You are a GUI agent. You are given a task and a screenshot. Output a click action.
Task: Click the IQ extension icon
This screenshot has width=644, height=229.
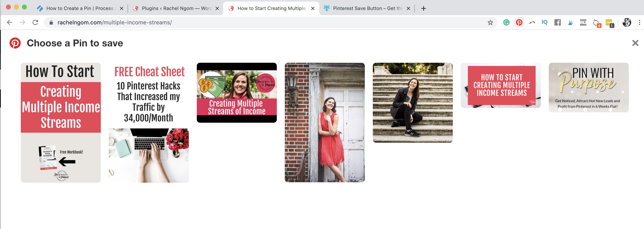(x=545, y=22)
